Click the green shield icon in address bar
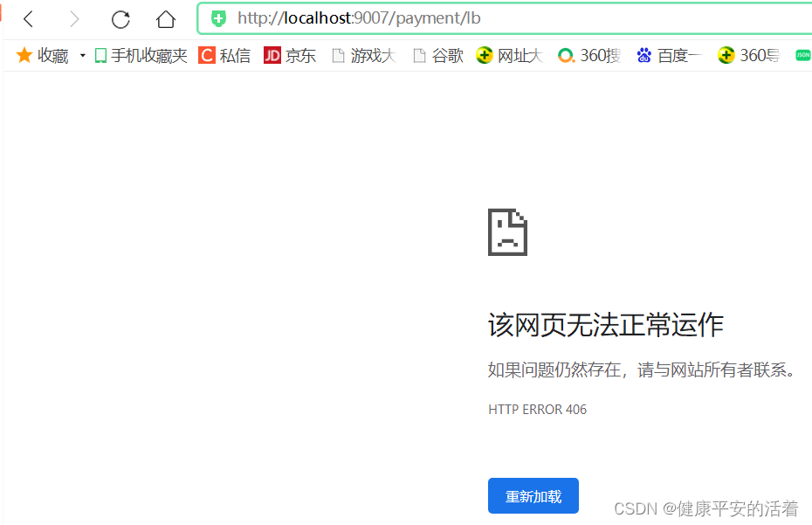This screenshot has width=812, height=525. (217, 18)
